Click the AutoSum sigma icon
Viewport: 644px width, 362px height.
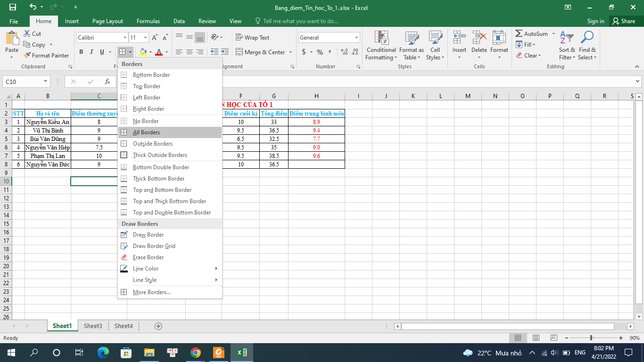pos(519,34)
